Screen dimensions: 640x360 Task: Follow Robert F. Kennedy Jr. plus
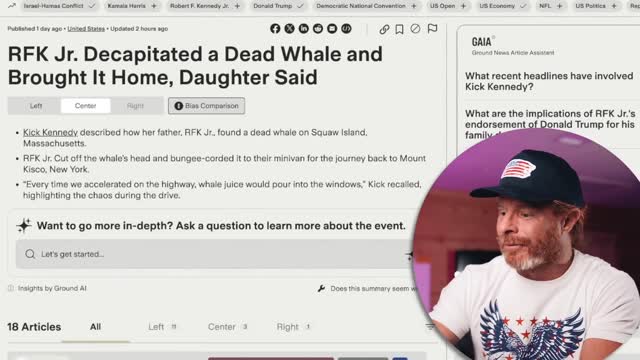pos(237,6)
